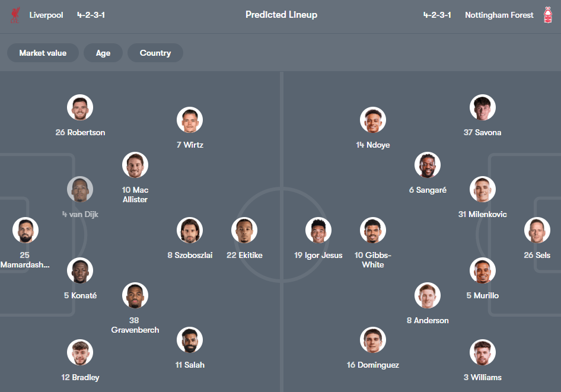The width and height of the screenshot is (561, 392).
Task: Select Ekitike's player thumbnail
Action: [x=244, y=230]
